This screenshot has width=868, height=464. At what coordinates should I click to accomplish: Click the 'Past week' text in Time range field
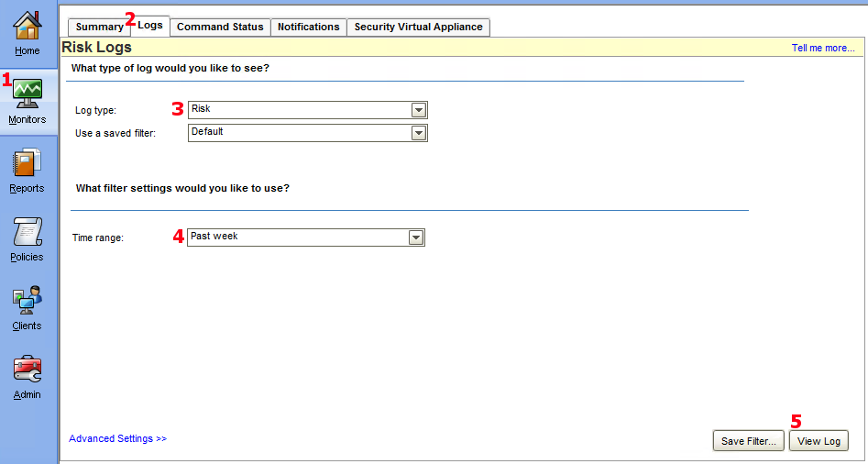click(x=214, y=237)
